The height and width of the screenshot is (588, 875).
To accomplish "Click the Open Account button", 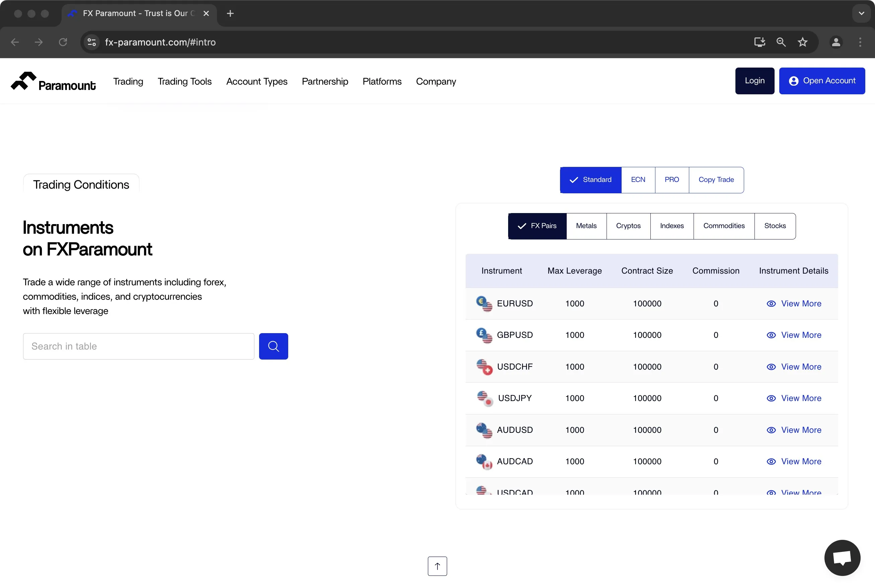I will coord(822,81).
